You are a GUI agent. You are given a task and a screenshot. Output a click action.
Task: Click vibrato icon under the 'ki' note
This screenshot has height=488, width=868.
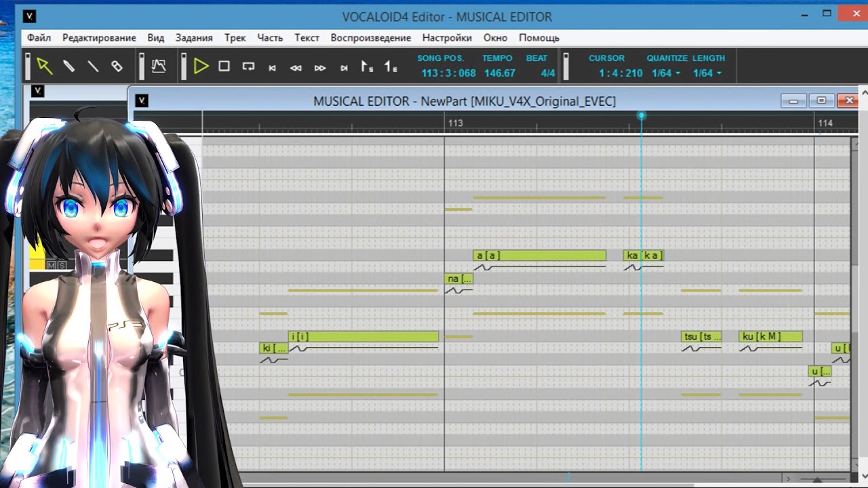click(x=271, y=360)
